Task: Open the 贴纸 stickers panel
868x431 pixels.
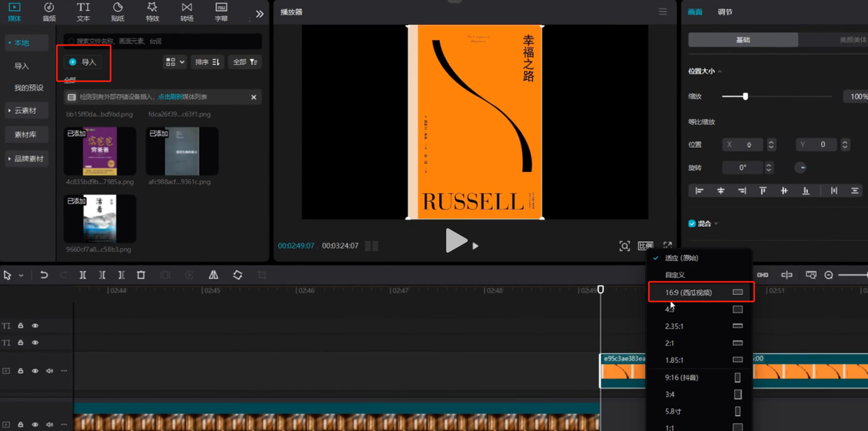Action: coord(117,12)
